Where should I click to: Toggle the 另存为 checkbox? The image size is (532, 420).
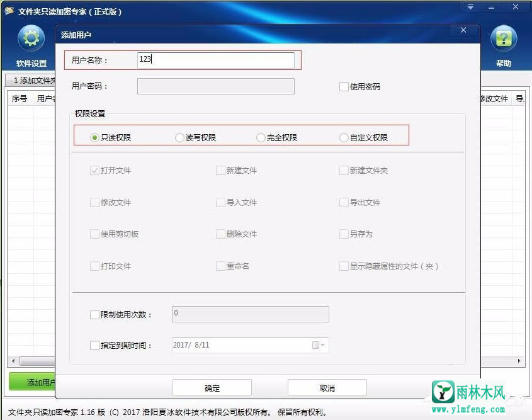pos(344,234)
